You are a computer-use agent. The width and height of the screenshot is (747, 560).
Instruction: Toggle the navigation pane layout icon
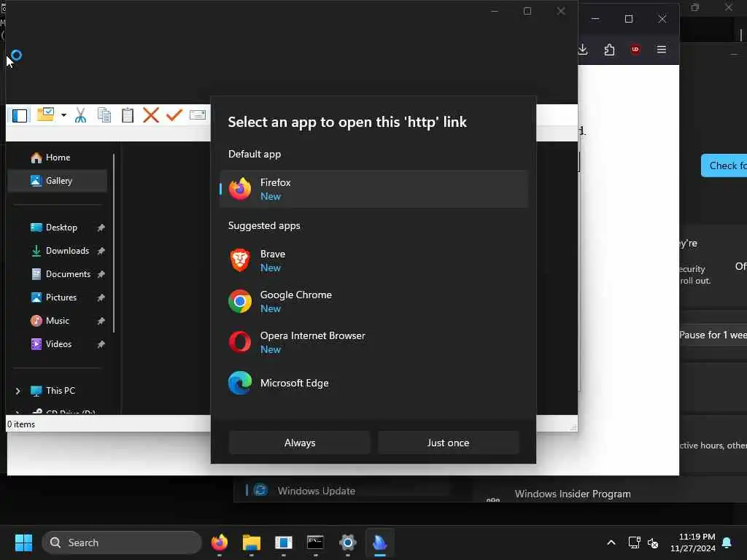(x=20, y=115)
